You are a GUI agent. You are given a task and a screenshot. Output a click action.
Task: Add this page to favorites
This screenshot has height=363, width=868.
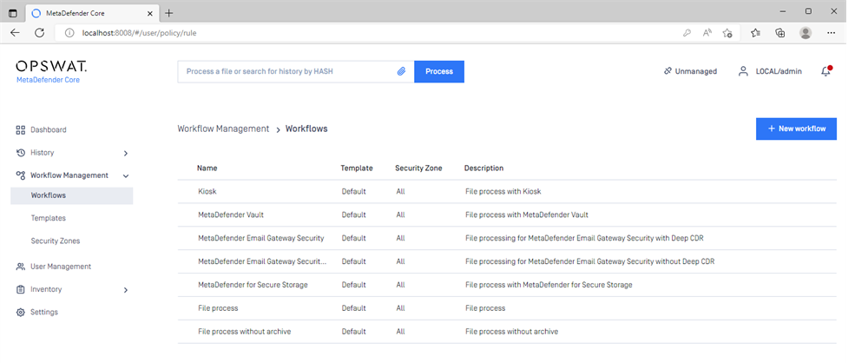click(727, 33)
